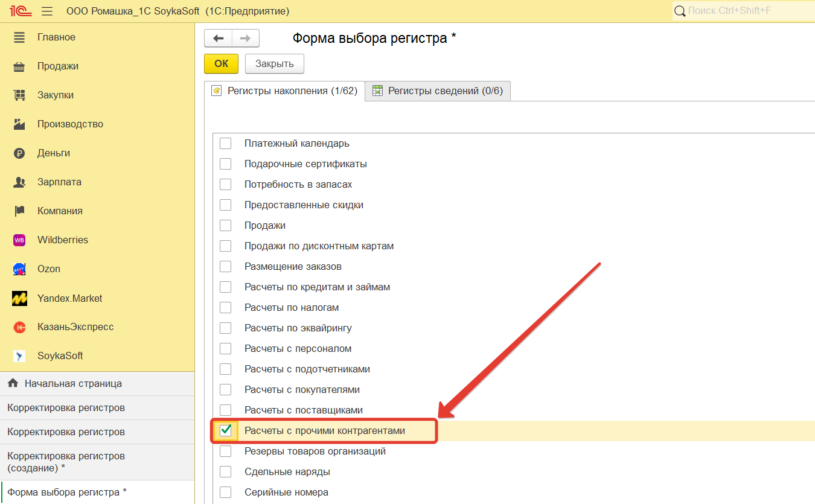Check the Расчеты по налогам checkbox
This screenshot has height=504, width=815.
click(225, 308)
